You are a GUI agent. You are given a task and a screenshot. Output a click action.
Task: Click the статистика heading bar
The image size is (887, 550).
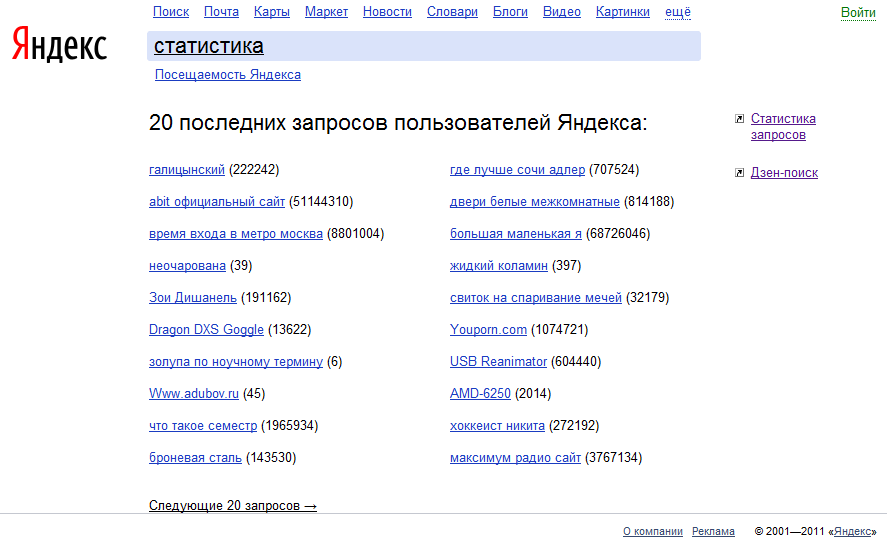point(424,46)
